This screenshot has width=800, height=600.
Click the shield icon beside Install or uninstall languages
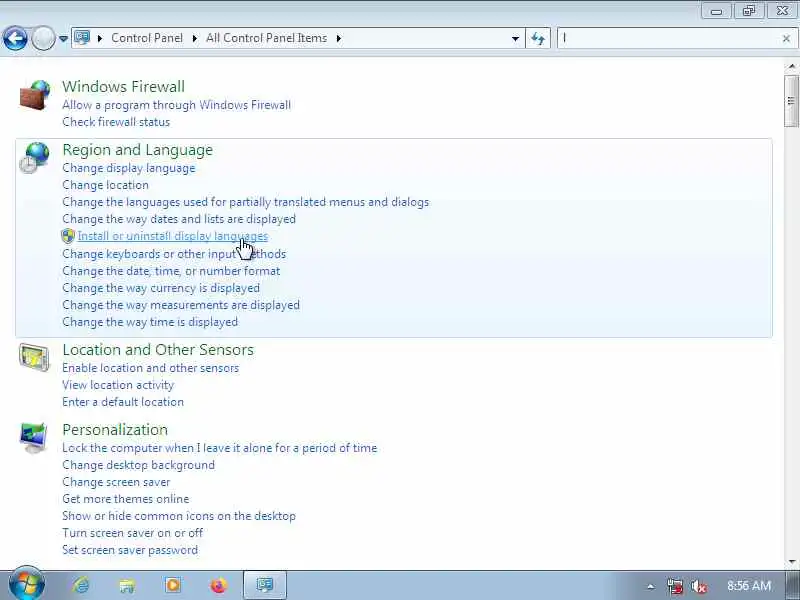pos(68,236)
